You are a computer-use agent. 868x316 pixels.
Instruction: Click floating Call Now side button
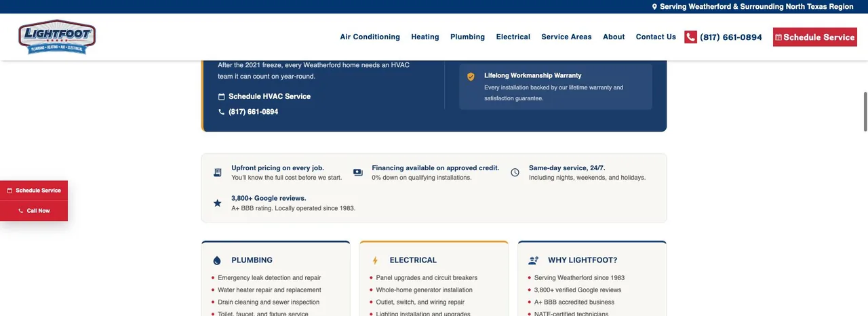34,211
